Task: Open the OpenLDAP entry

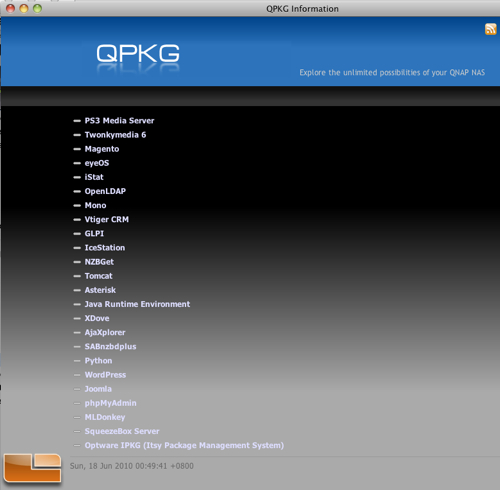Action: coord(105,191)
